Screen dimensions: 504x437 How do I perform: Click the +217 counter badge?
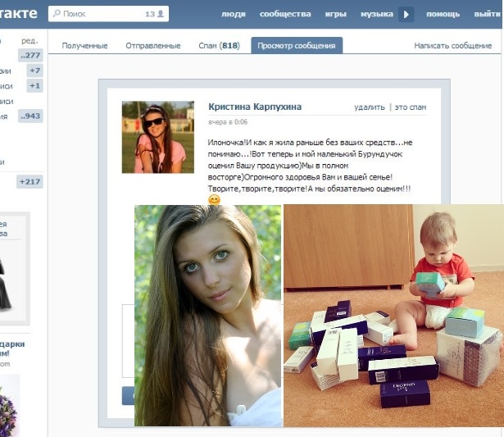click(30, 181)
